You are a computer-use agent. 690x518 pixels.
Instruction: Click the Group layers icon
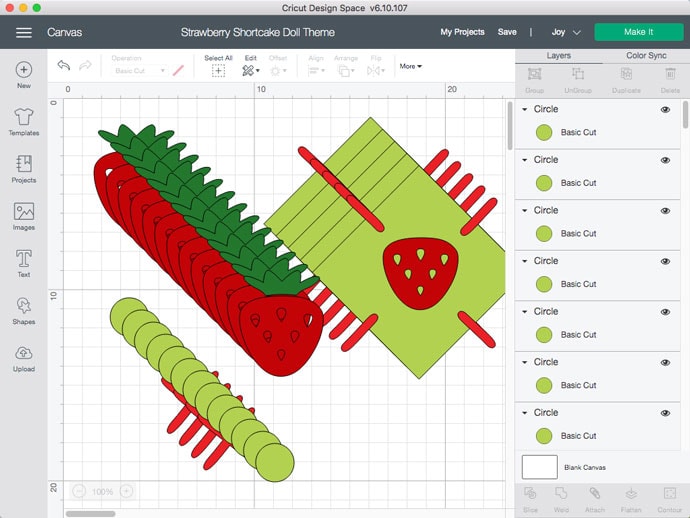click(535, 74)
